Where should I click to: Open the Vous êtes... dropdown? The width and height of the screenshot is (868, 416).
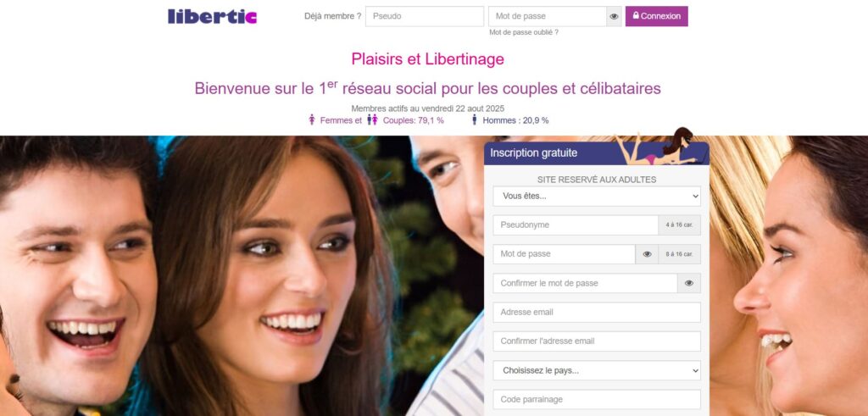[597, 197]
